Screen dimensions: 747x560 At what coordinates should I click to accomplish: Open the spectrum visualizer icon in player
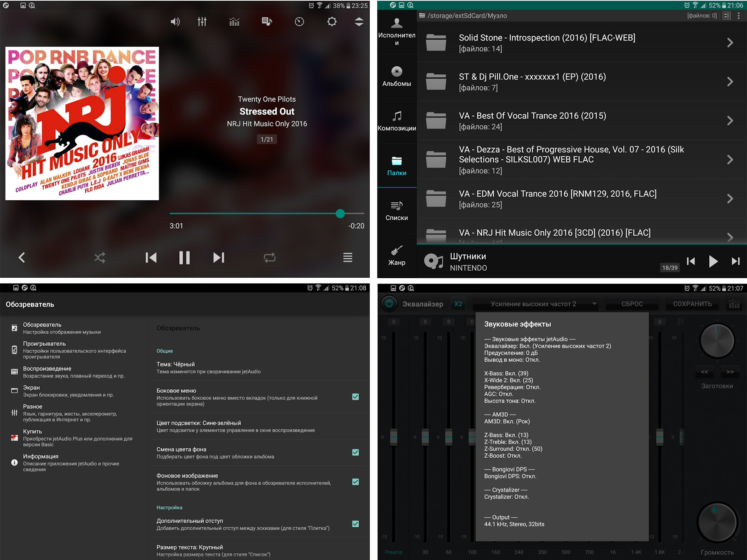[x=234, y=22]
